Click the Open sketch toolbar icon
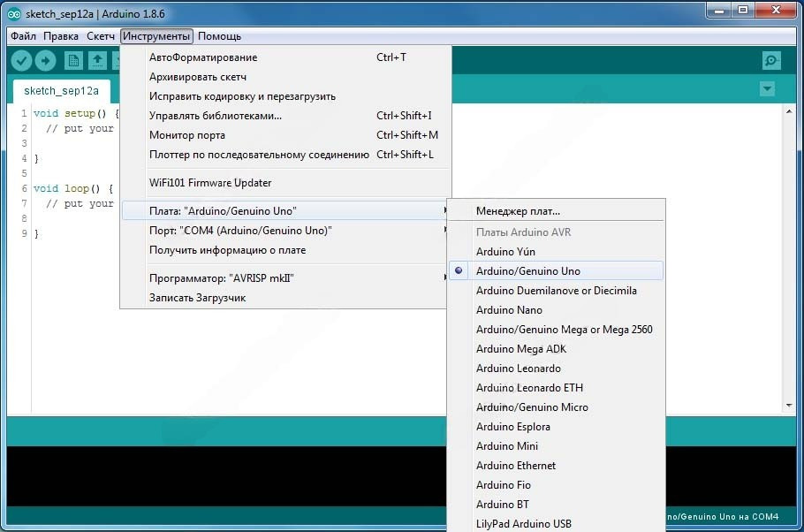The width and height of the screenshot is (804, 532). pyautogui.click(x=97, y=60)
